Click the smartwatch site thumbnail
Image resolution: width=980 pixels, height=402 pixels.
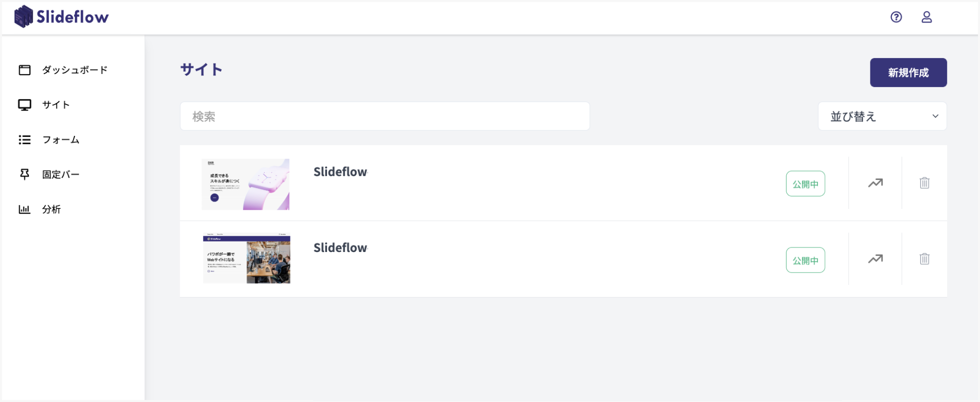click(x=245, y=184)
